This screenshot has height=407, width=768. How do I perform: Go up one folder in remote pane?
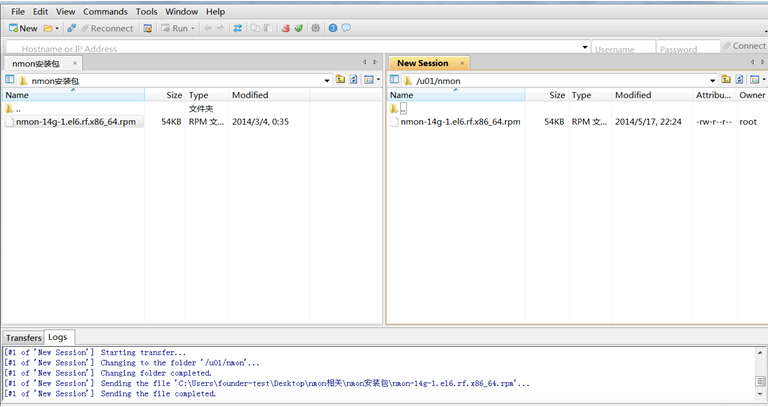click(726, 79)
